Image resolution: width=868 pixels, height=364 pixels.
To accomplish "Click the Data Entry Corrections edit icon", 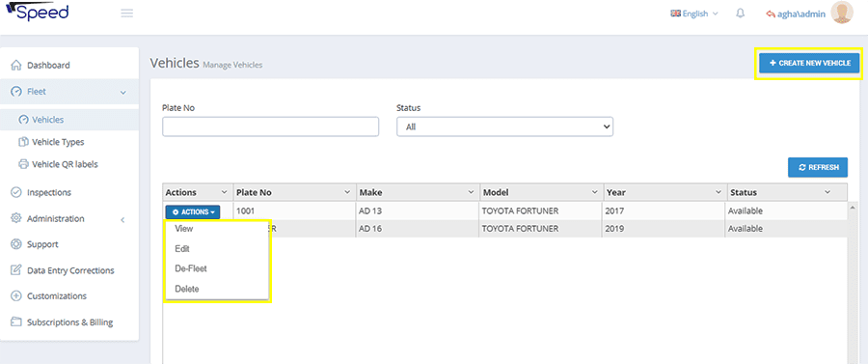I will (x=16, y=270).
